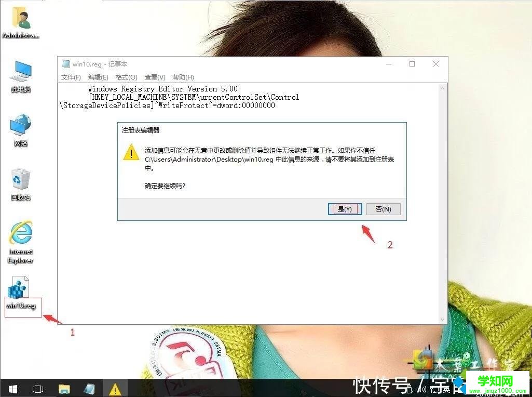Switch input language via the 英 indicator
Viewport: 532px width, 397px height.
(447, 389)
